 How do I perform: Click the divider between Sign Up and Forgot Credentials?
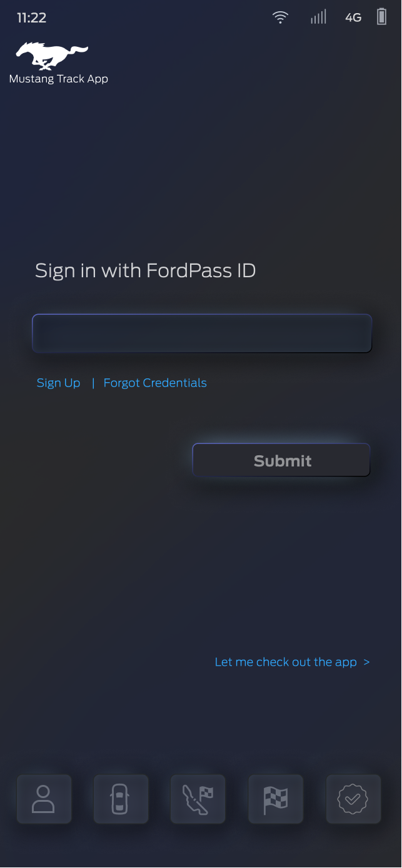93,383
